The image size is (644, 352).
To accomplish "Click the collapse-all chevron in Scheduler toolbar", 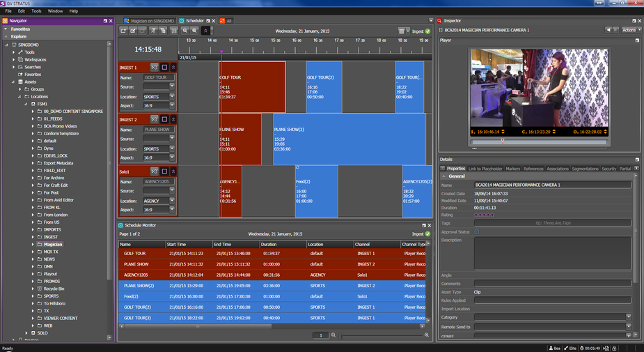I will click(x=205, y=31).
